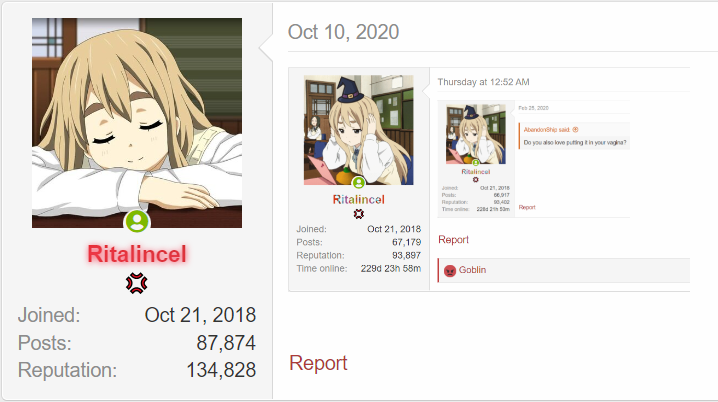Click the 'Thursday at 12:52 AM' timestamp

(x=484, y=82)
